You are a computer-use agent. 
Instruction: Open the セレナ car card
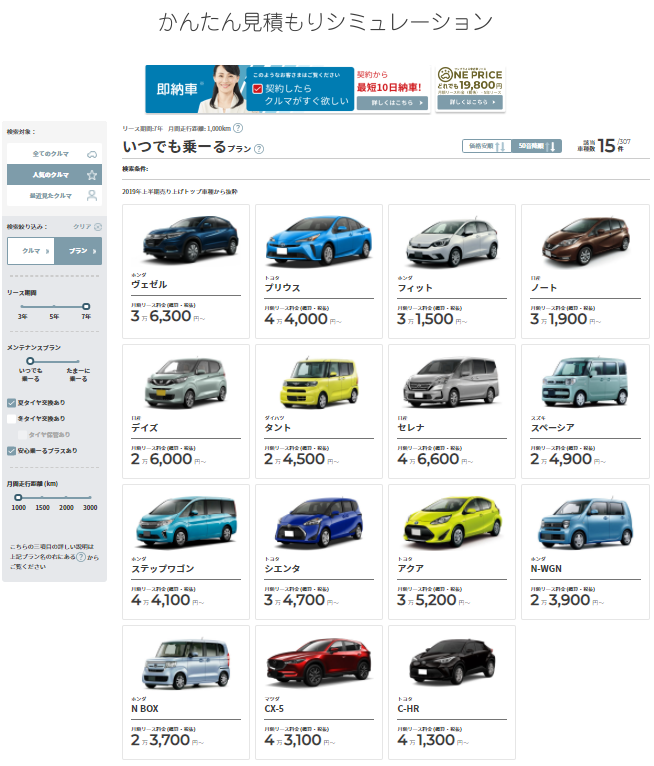452,411
